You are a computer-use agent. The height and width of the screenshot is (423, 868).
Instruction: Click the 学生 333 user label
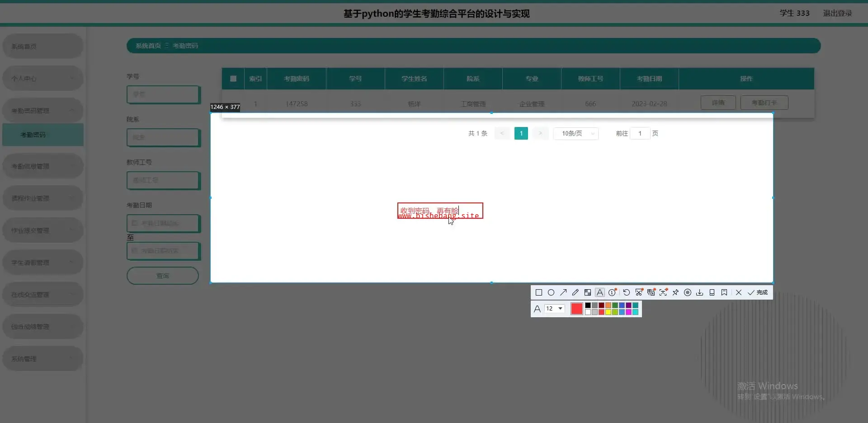point(794,13)
